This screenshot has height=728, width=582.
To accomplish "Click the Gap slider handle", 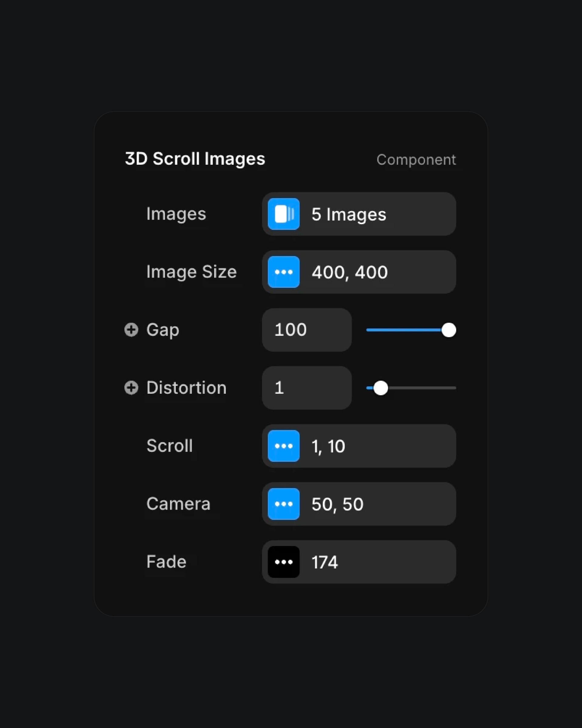I will (449, 330).
